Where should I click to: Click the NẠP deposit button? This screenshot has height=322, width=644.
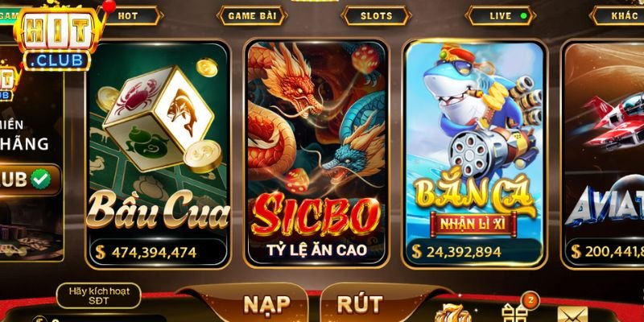266,304
